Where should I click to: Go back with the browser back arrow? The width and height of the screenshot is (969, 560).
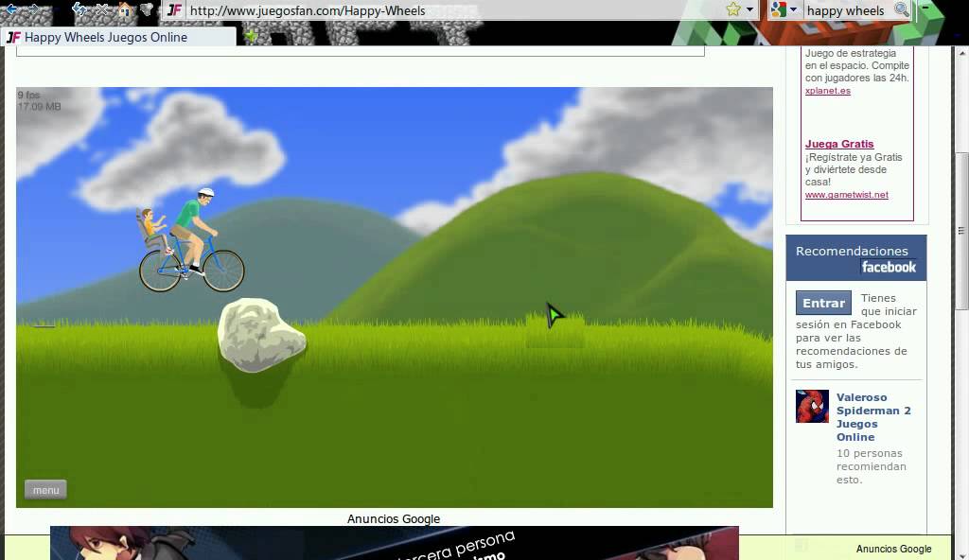[11, 9]
